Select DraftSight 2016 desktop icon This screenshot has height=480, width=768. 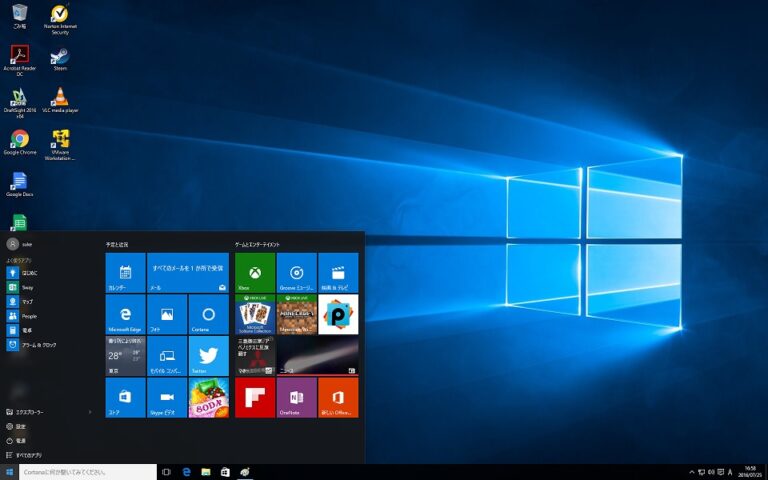click(20, 103)
